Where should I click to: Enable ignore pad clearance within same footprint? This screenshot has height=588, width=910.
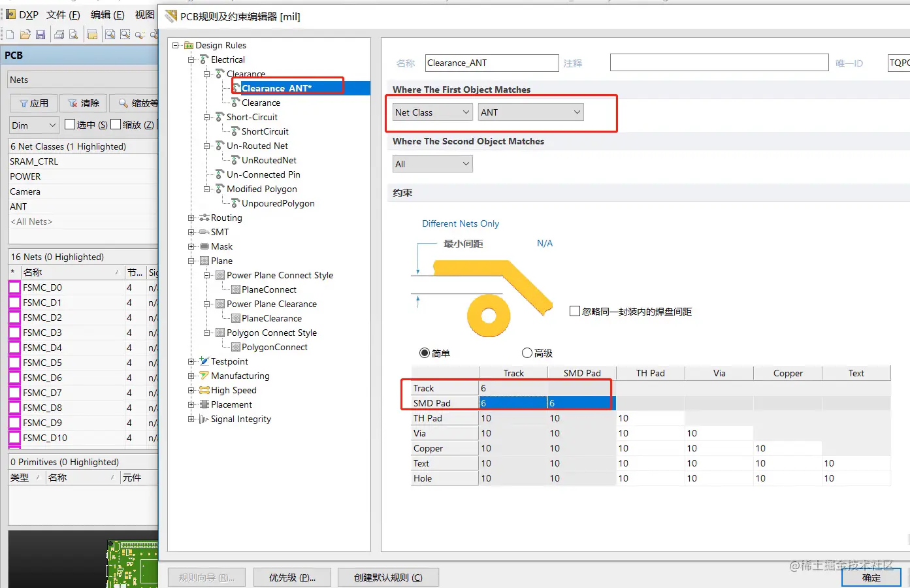575,311
